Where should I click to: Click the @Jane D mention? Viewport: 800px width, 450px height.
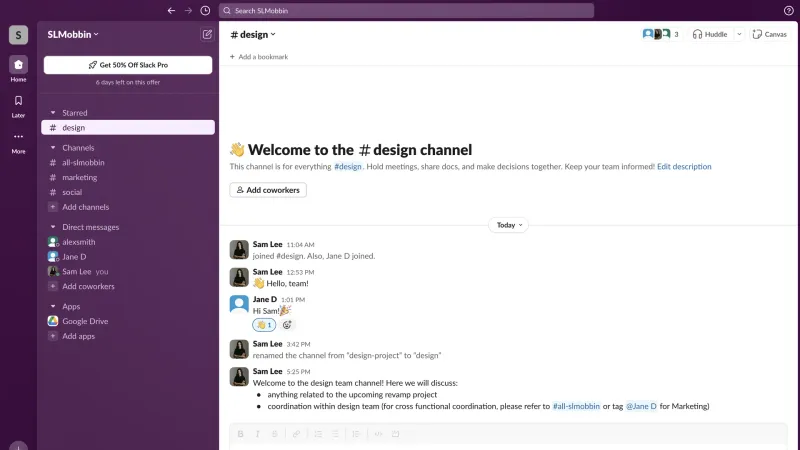(641, 406)
